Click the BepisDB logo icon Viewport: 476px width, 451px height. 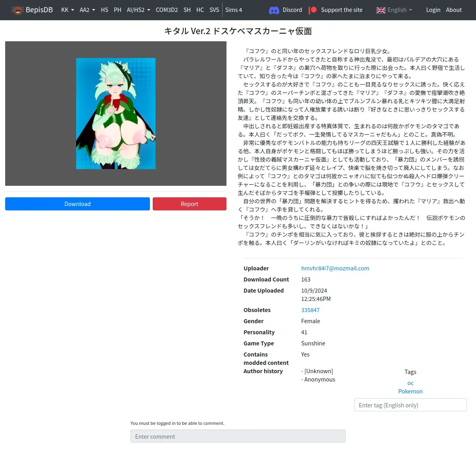point(17,10)
